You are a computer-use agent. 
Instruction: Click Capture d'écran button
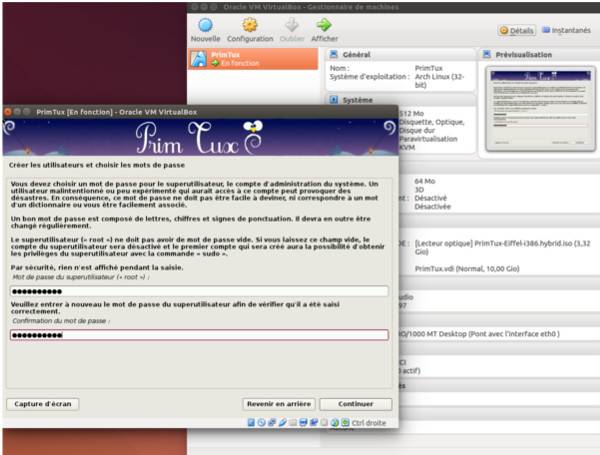pos(43,404)
